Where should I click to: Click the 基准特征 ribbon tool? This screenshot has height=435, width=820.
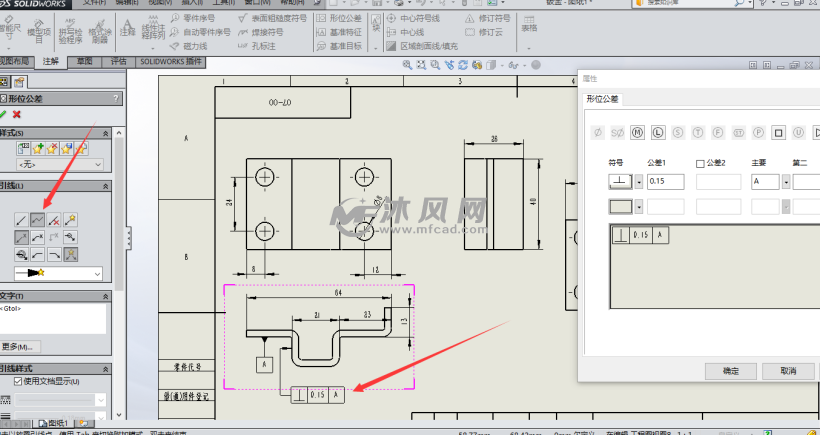pyautogui.click(x=339, y=32)
